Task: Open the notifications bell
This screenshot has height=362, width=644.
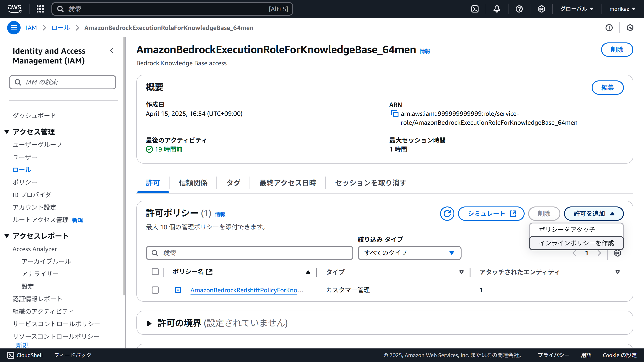Action: pyautogui.click(x=497, y=9)
